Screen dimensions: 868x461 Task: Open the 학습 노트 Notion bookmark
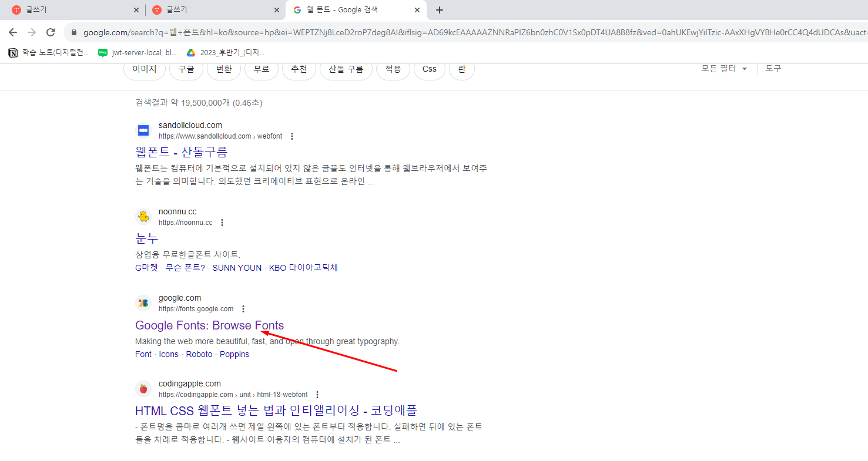[49, 53]
